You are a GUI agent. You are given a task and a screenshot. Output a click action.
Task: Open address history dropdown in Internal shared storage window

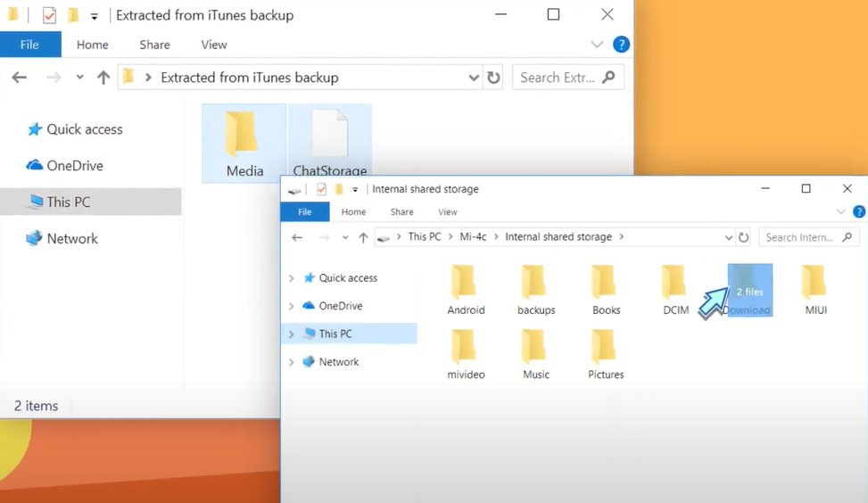click(x=729, y=237)
